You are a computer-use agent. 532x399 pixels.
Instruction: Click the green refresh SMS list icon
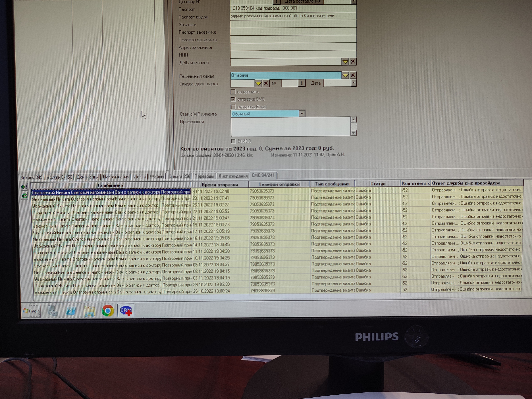coord(24,196)
